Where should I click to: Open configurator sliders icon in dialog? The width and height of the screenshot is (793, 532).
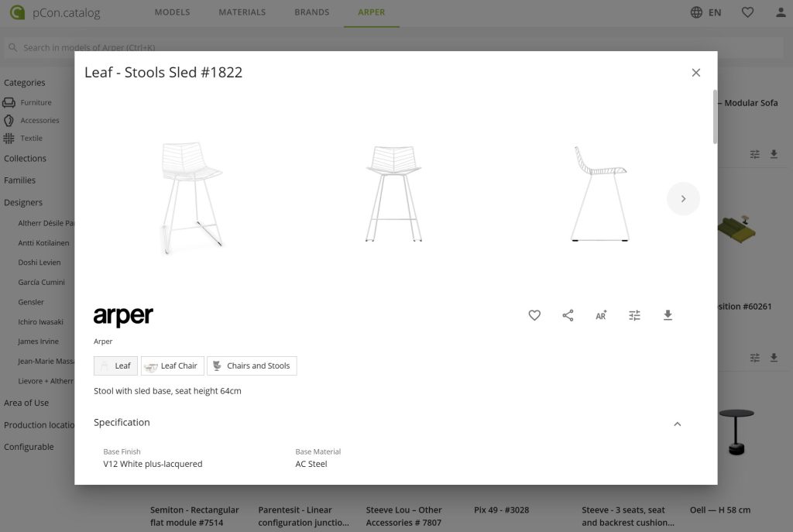pyautogui.click(x=634, y=315)
